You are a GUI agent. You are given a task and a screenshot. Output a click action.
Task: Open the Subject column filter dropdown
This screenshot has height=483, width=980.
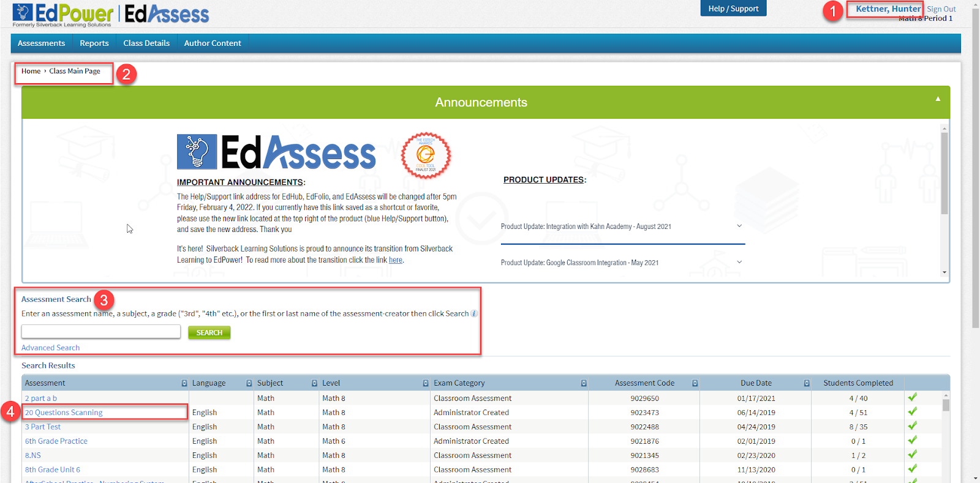point(314,383)
